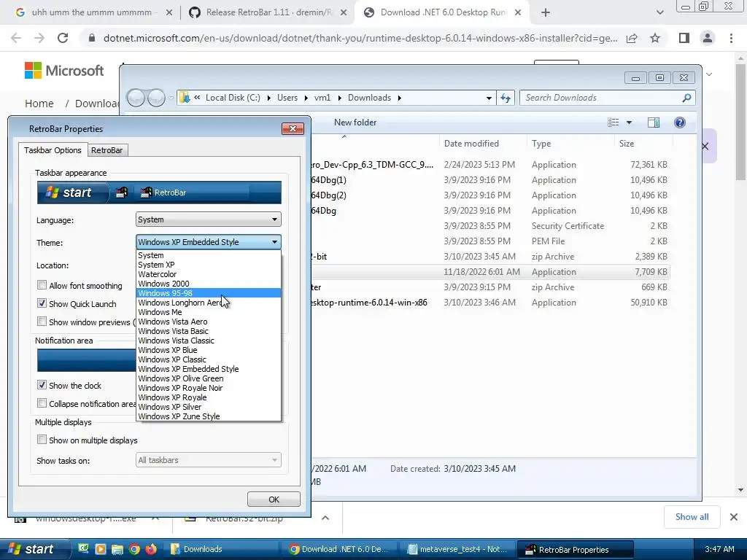Collapse the Theme dropdown

(x=208, y=242)
